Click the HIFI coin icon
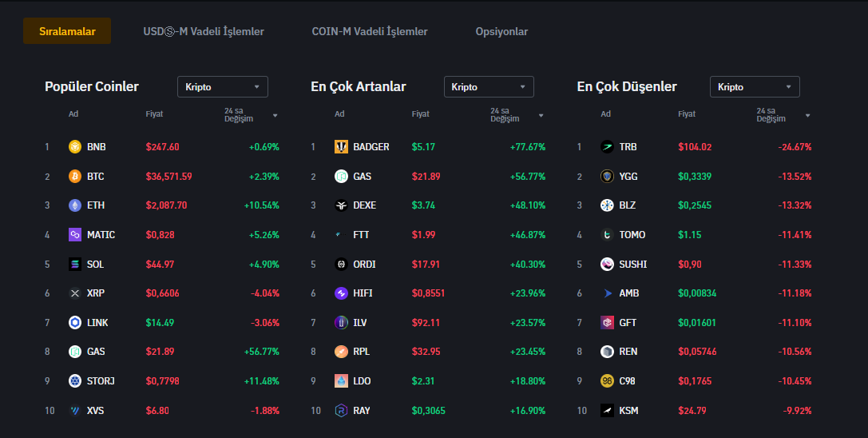Screen dimensions: 868x438 tap(341, 293)
